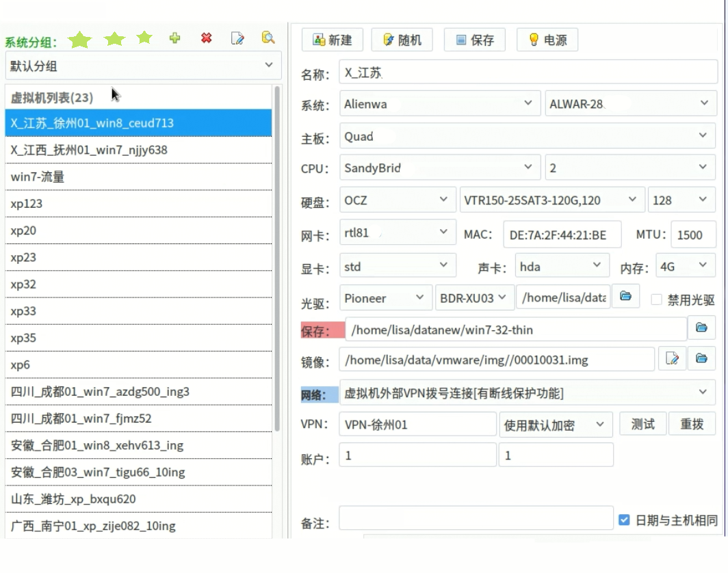Click the edit icon beside 镜像 path
The height and width of the screenshot is (573, 728).
tap(672, 358)
